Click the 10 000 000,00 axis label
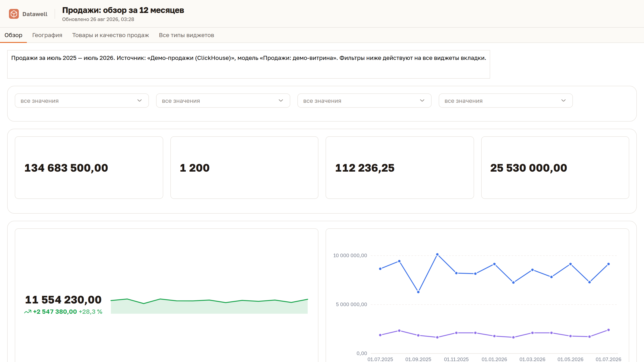The height and width of the screenshot is (362, 644). 350,255
